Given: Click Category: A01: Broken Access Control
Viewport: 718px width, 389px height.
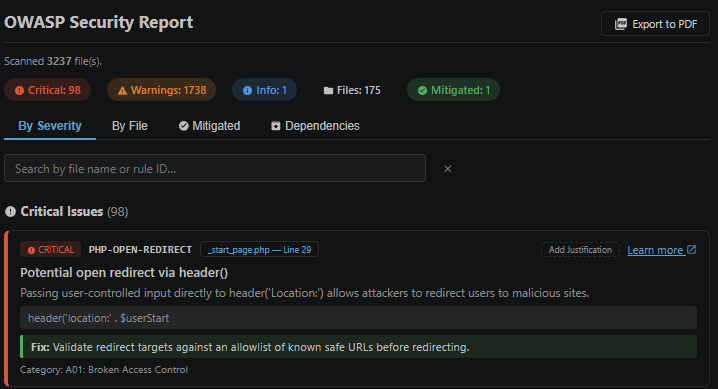Looking at the screenshot, I should [x=104, y=370].
